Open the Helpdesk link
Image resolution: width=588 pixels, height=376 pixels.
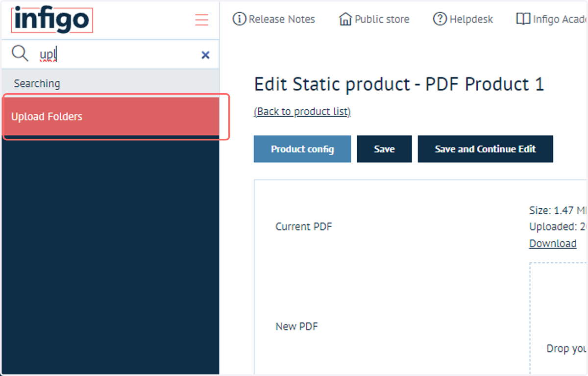coord(463,20)
